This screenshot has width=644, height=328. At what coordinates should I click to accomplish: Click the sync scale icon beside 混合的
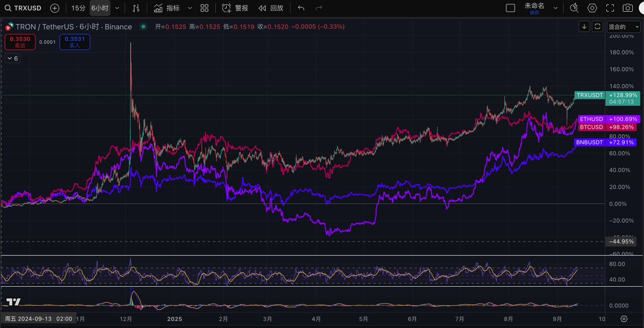coord(598,27)
